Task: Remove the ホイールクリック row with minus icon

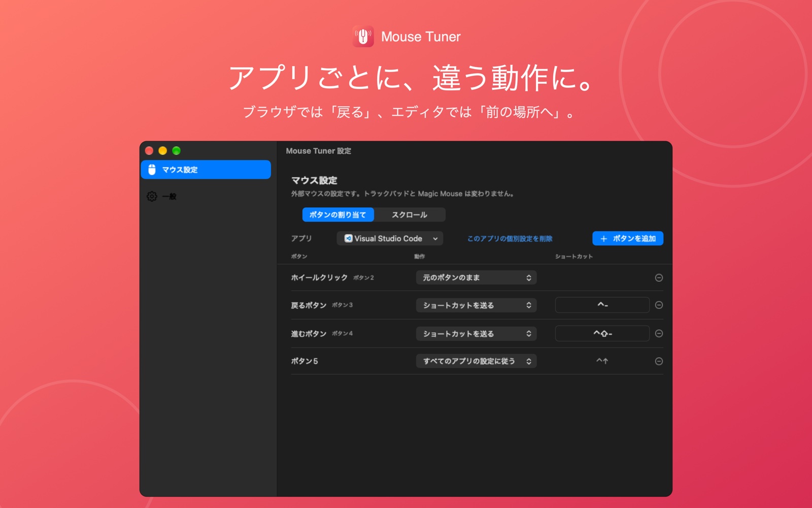Action: tap(659, 277)
